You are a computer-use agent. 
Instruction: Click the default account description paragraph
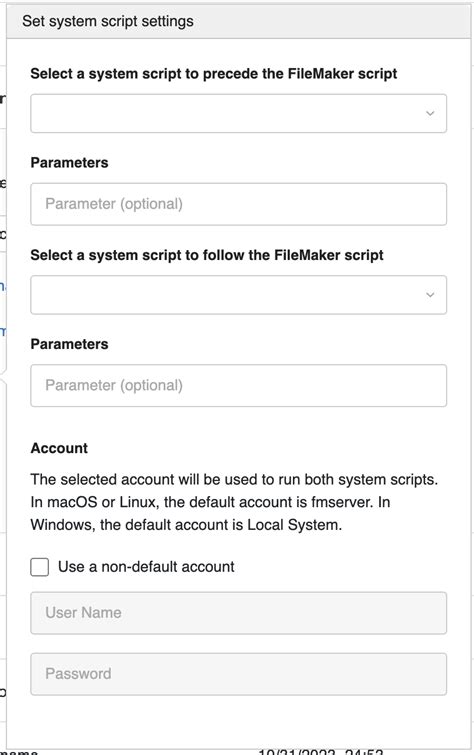click(234, 502)
